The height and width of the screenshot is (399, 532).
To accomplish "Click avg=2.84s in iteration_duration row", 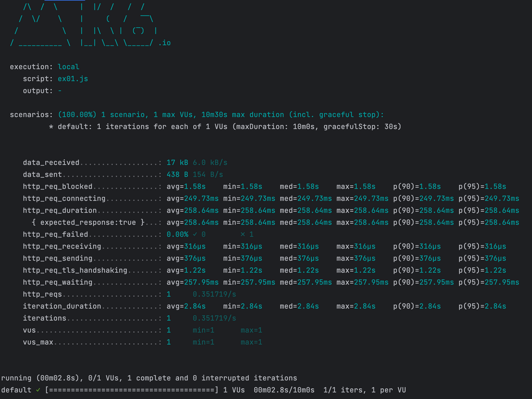I will point(186,306).
